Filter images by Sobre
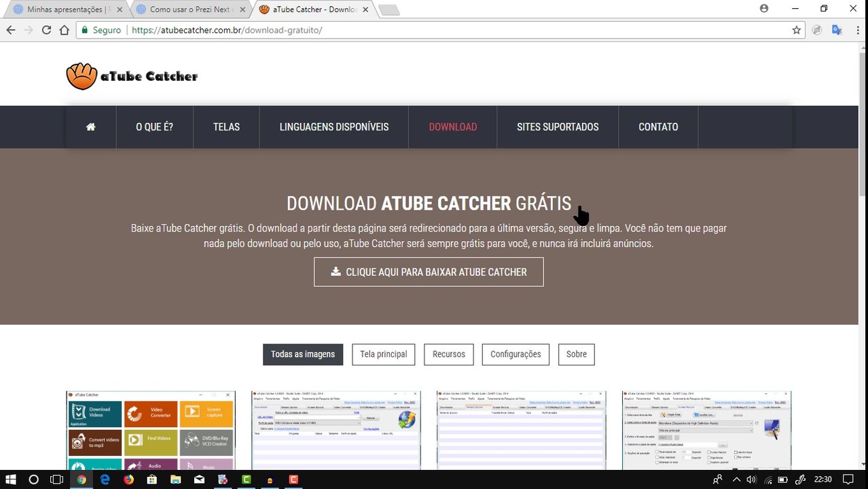The height and width of the screenshot is (489, 868). click(577, 355)
